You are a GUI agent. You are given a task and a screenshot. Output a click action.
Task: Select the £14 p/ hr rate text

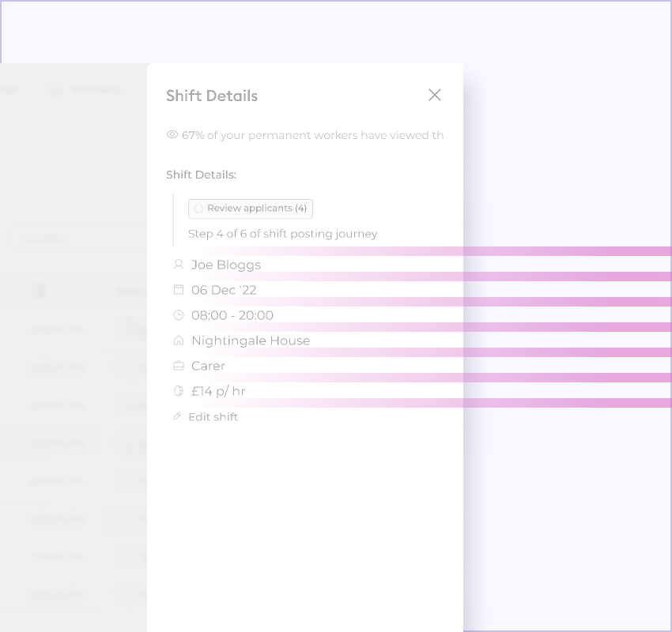[x=218, y=391]
